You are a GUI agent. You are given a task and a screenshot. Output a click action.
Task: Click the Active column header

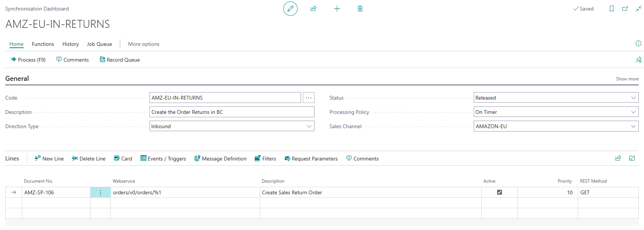point(489,181)
